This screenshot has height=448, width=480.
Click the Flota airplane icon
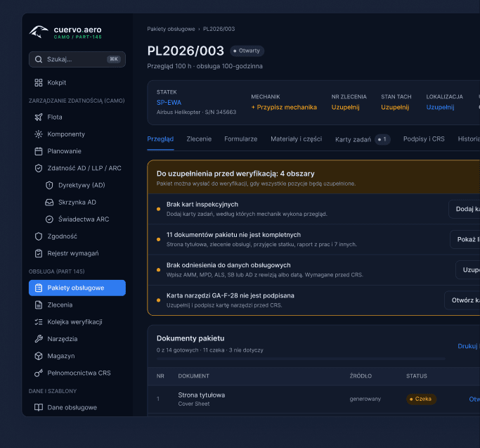point(39,117)
